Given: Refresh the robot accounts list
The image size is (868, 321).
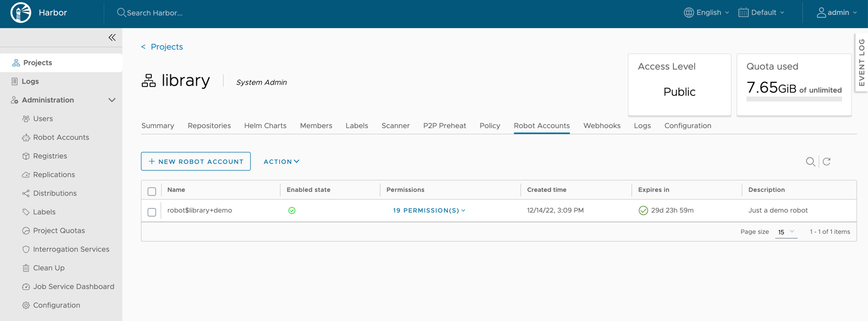Looking at the screenshot, I should coord(827,162).
